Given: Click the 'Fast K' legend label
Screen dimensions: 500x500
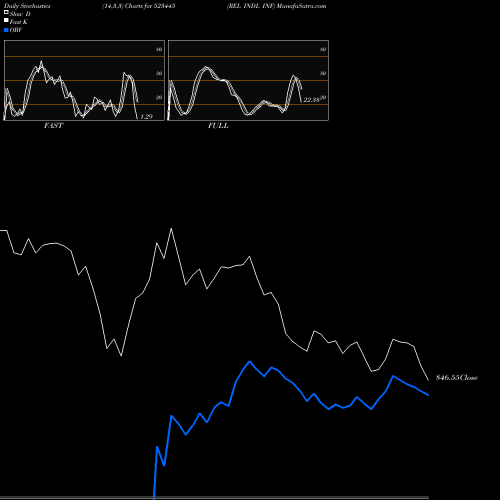Looking at the screenshot, I should pyautogui.click(x=19, y=22).
